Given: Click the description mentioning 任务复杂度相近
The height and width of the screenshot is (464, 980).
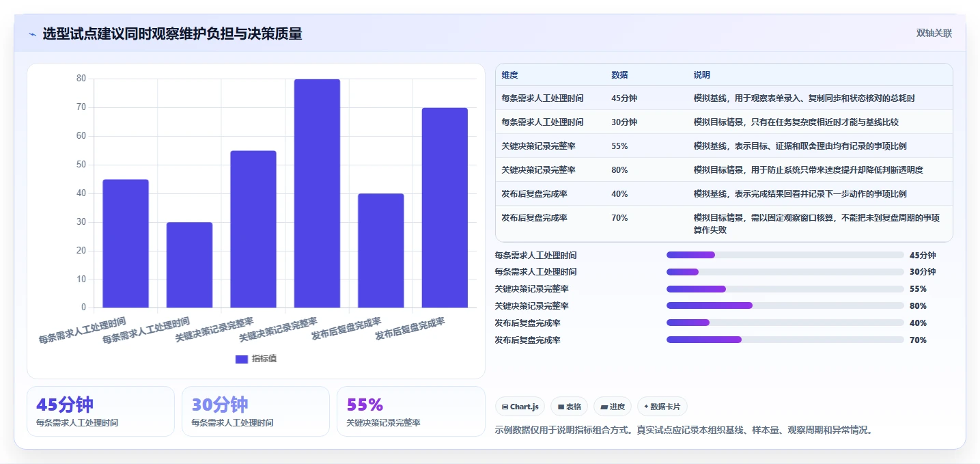Looking at the screenshot, I should click(x=796, y=122).
